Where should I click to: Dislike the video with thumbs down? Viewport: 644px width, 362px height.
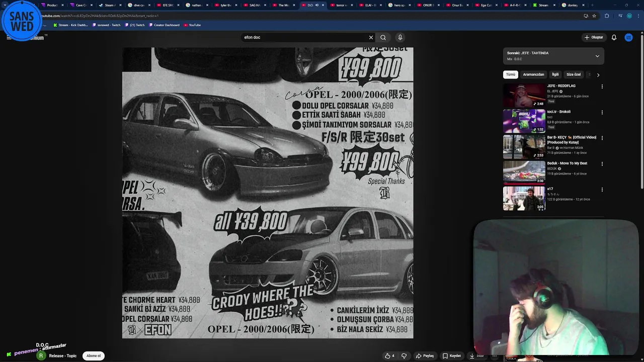pos(404,356)
